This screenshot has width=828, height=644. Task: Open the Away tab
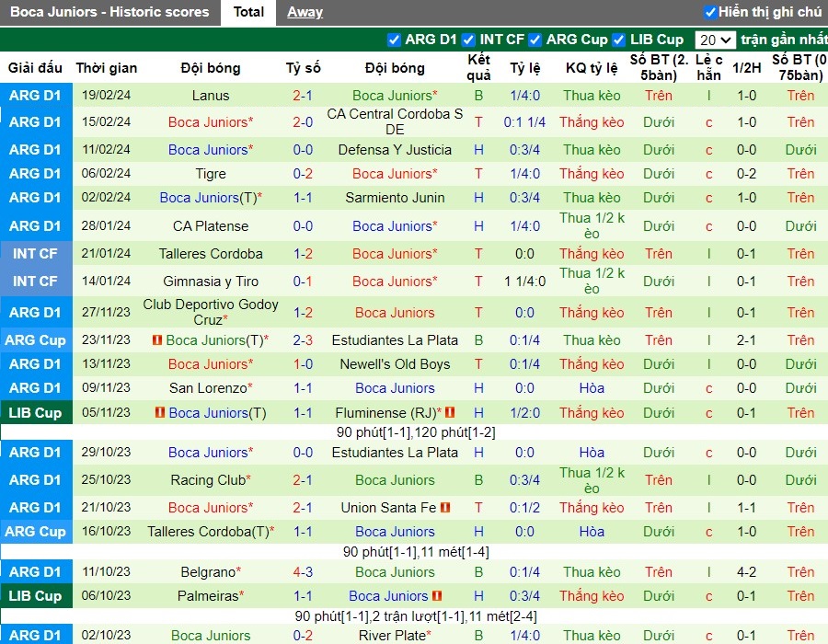click(305, 12)
